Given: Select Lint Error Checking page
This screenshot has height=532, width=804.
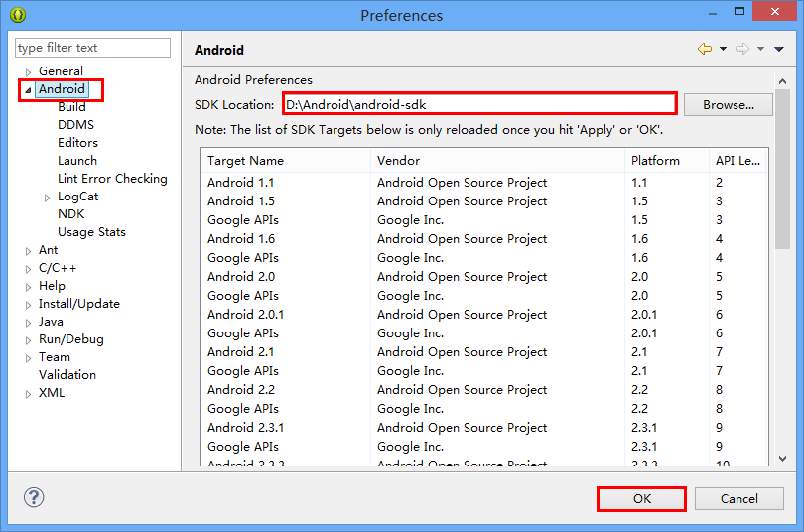Looking at the screenshot, I should [x=112, y=179].
